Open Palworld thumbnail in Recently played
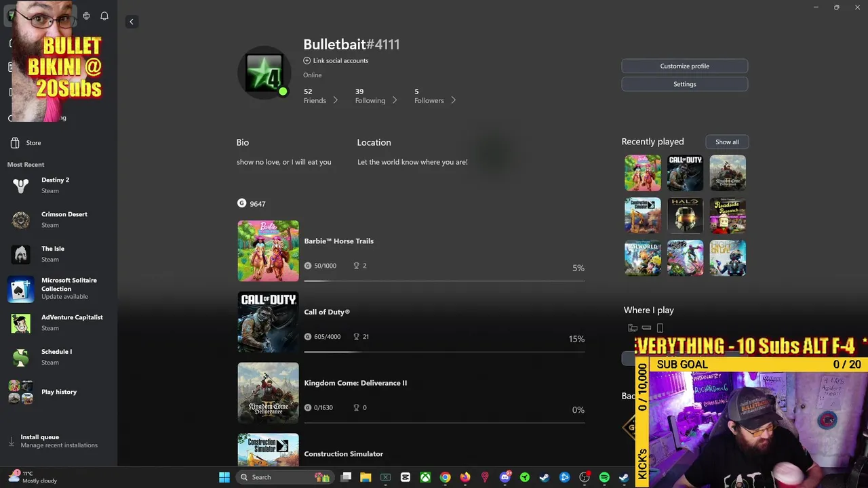Screen dimensions: 868x488 (642, 258)
